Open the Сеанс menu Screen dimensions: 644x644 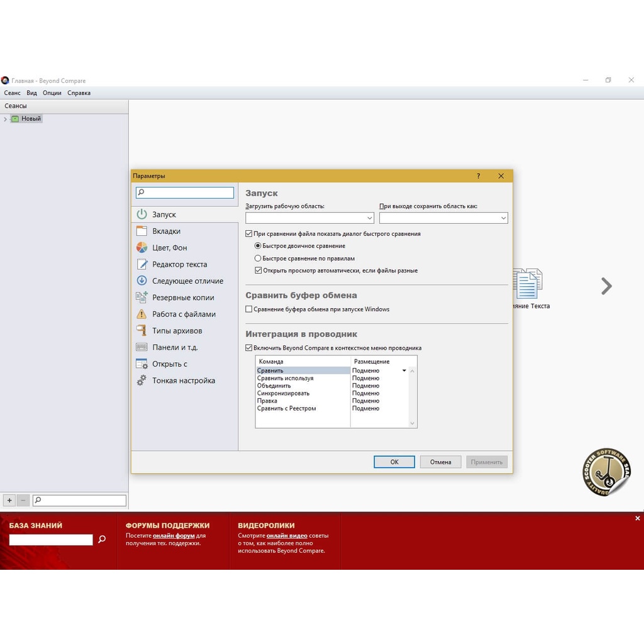13,93
